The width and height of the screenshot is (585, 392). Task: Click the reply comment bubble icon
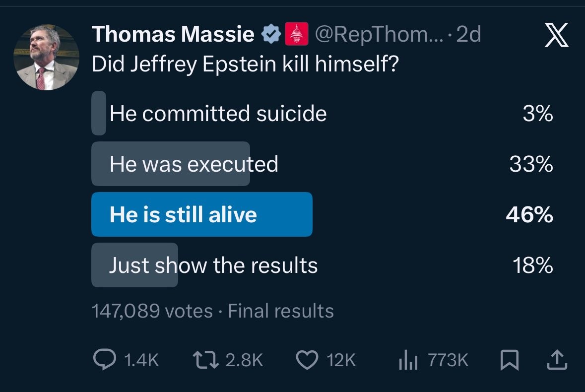pyautogui.click(x=103, y=360)
